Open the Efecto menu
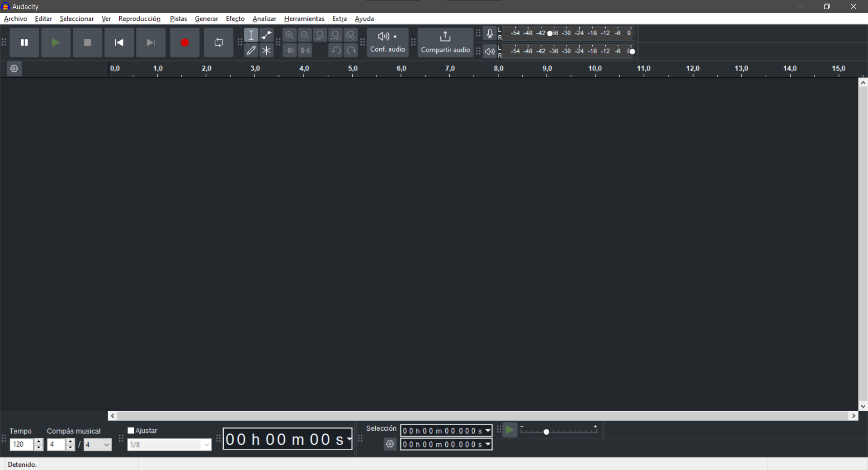Screen dimensions: 868x470 235,19
